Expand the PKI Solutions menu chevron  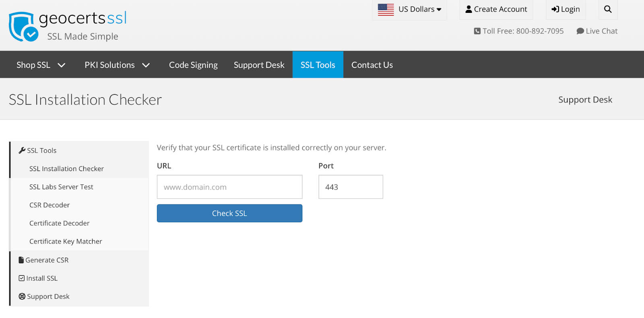coord(146,65)
